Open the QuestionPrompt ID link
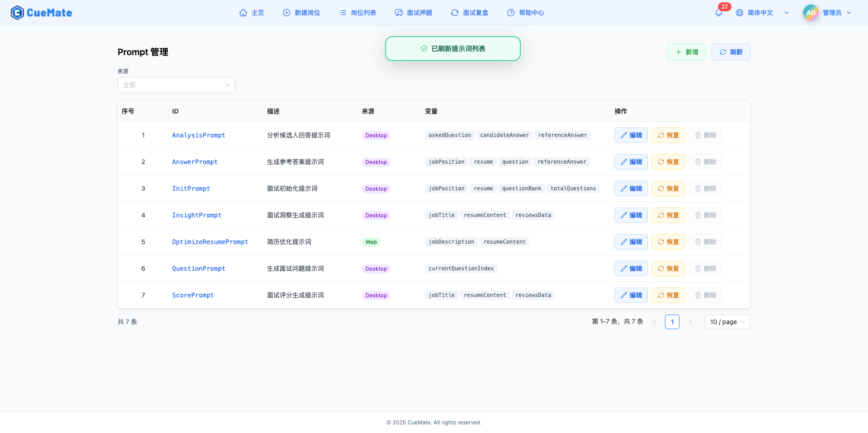868x433 pixels. (x=198, y=268)
